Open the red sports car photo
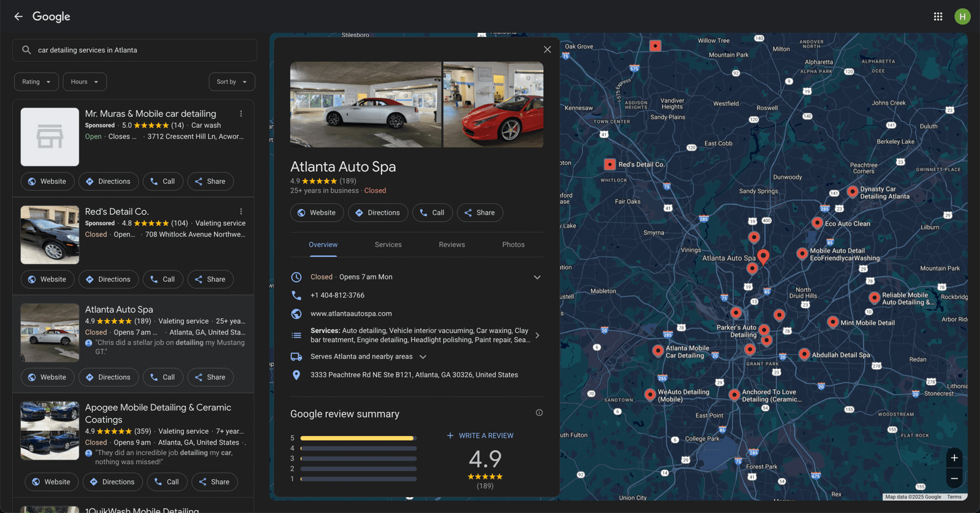 pyautogui.click(x=493, y=104)
